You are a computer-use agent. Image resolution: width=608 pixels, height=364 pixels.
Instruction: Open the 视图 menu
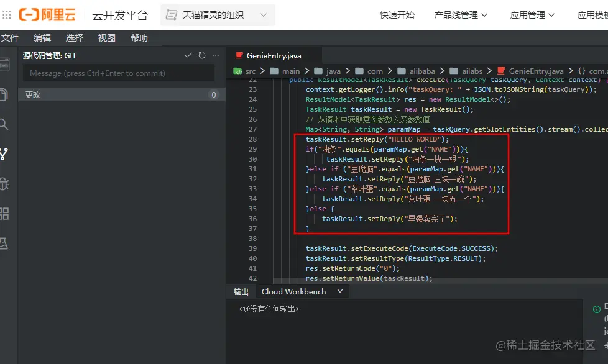[107, 38]
